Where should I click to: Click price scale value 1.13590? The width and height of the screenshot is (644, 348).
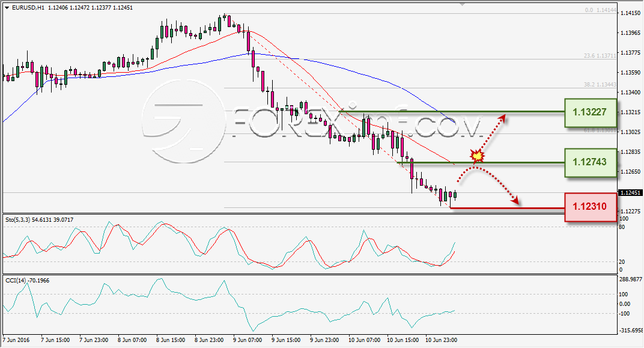click(x=630, y=72)
